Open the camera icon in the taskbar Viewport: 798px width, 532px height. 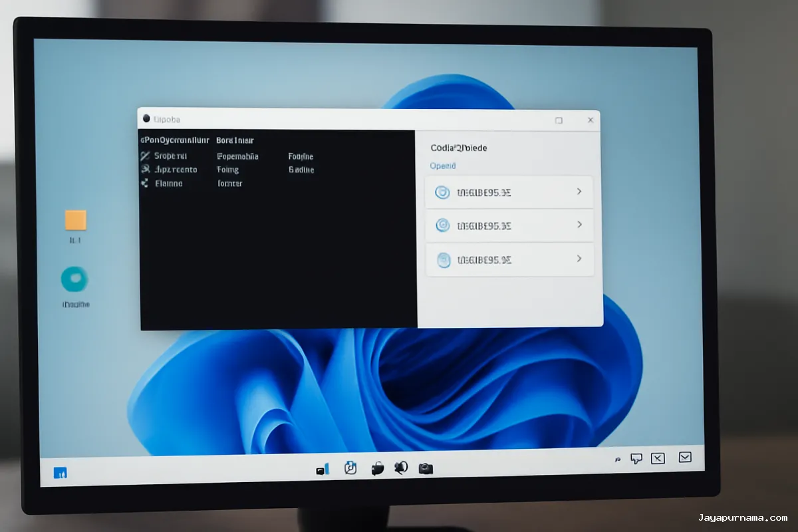coord(426,469)
